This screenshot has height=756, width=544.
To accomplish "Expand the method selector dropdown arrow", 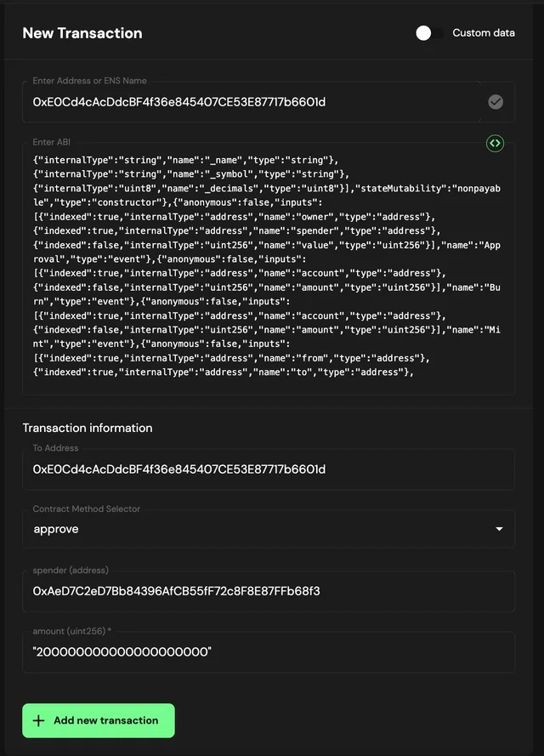I will [499, 529].
